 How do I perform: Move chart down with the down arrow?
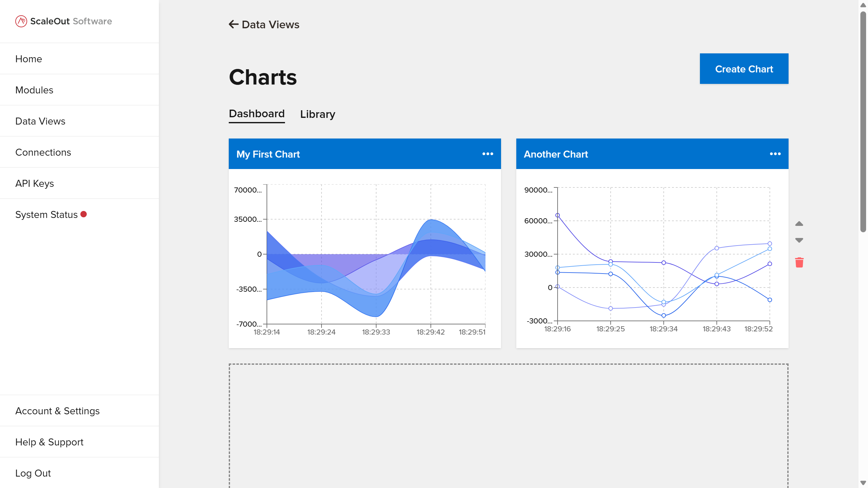click(x=799, y=240)
